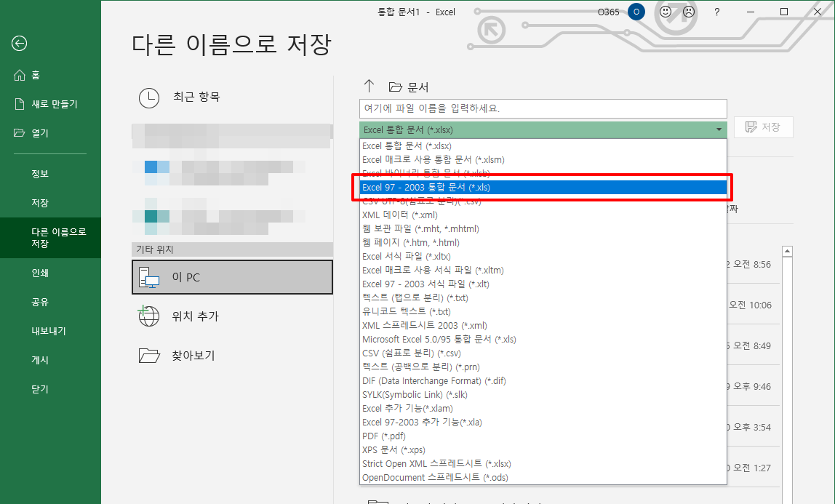Pick 웹 페이지 (*.htm, *.html)
The image size is (835, 504).
tap(543, 243)
